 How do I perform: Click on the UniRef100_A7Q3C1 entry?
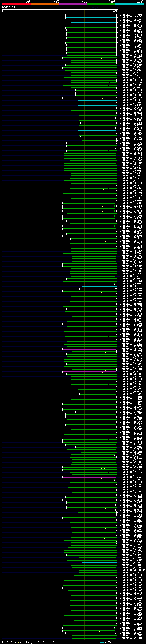point(131,50)
